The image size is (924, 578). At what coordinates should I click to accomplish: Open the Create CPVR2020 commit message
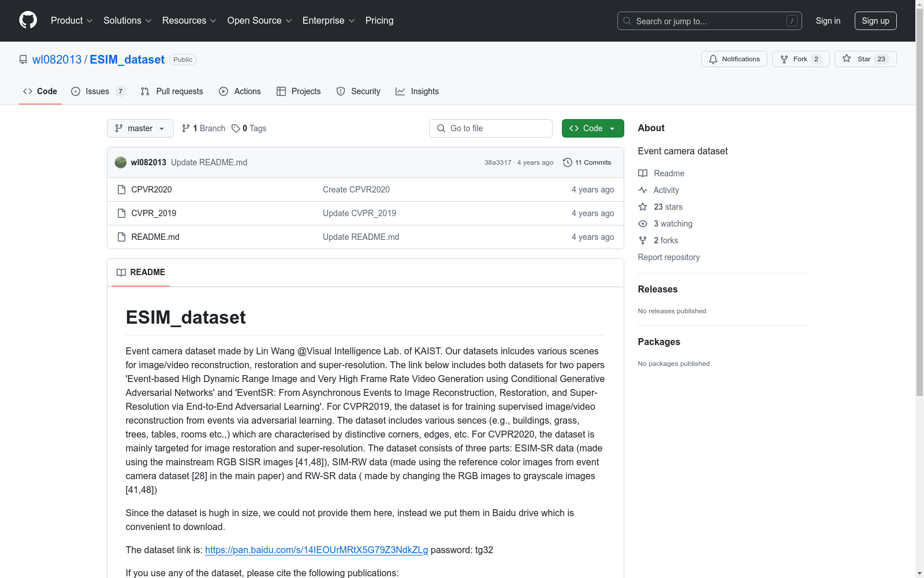pos(356,190)
